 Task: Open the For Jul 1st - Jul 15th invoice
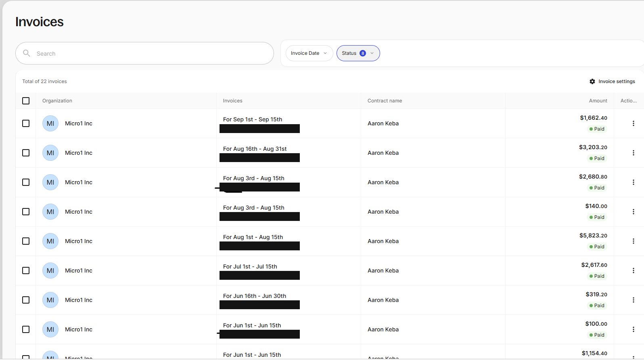250,266
